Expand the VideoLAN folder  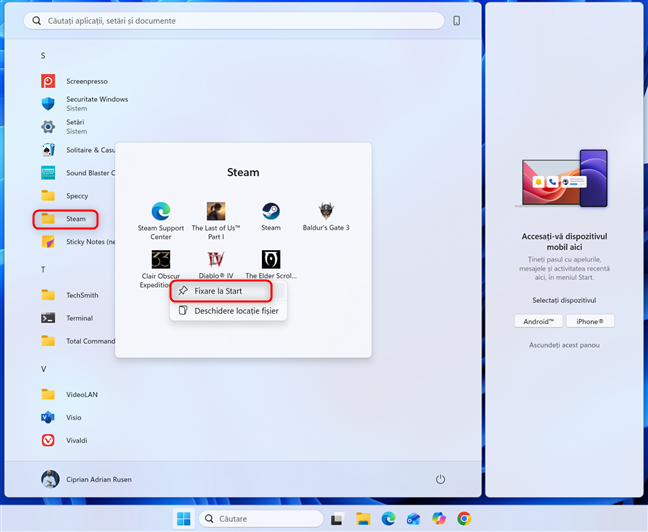tap(83, 394)
